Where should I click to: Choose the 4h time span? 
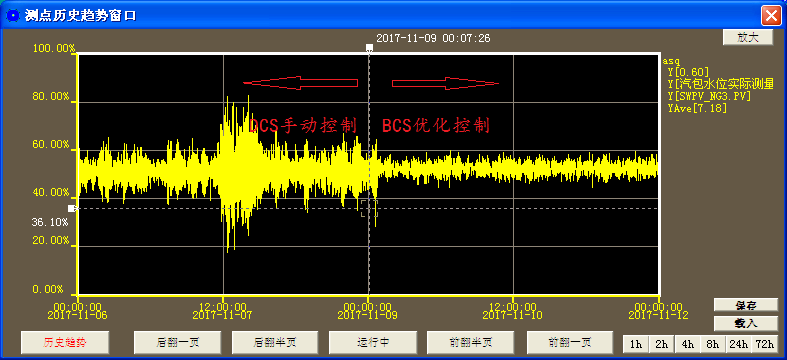[687, 344]
